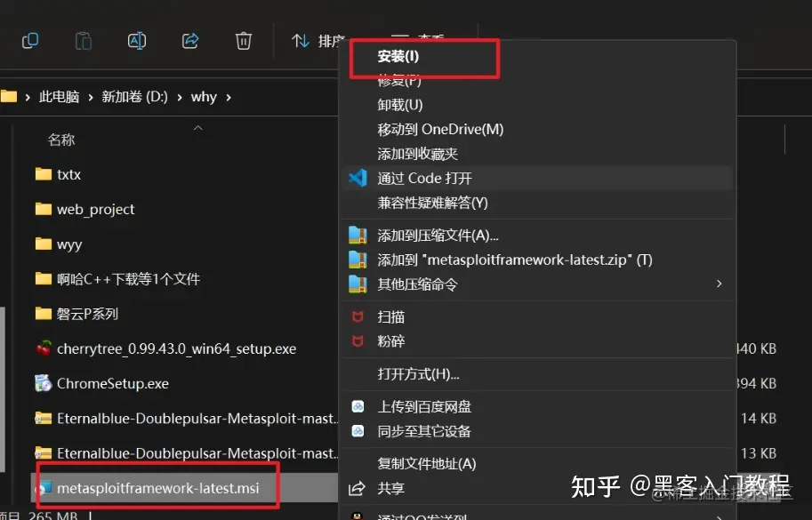812x520 pixels.
Task: Expand the arrow beside 其他压缩命令
Action: coord(719,284)
